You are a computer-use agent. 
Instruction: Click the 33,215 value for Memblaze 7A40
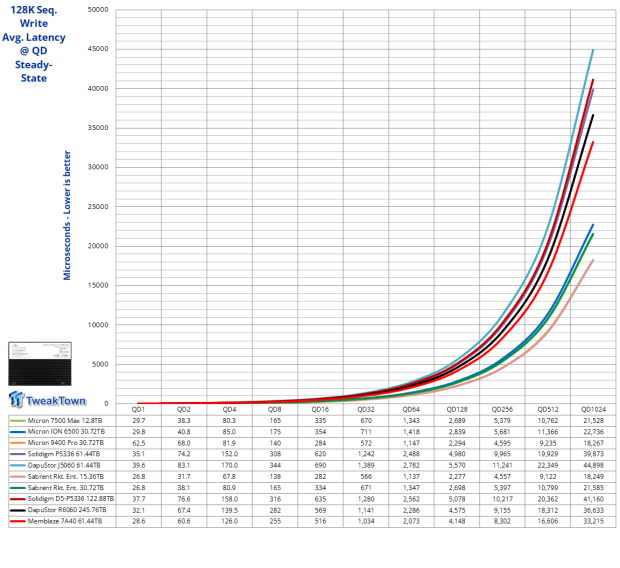tap(593, 521)
